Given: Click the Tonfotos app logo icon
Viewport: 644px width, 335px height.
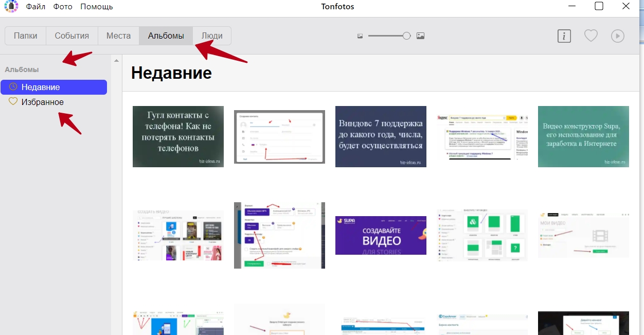Looking at the screenshot, I should 11,7.
